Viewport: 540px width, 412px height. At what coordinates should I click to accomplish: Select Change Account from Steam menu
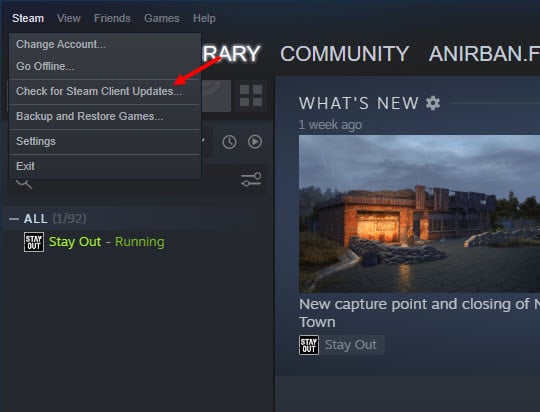pos(105,44)
